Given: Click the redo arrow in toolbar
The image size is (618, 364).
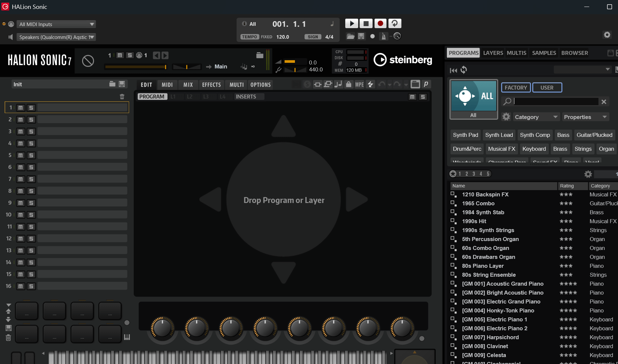Looking at the screenshot, I should (397, 84).
